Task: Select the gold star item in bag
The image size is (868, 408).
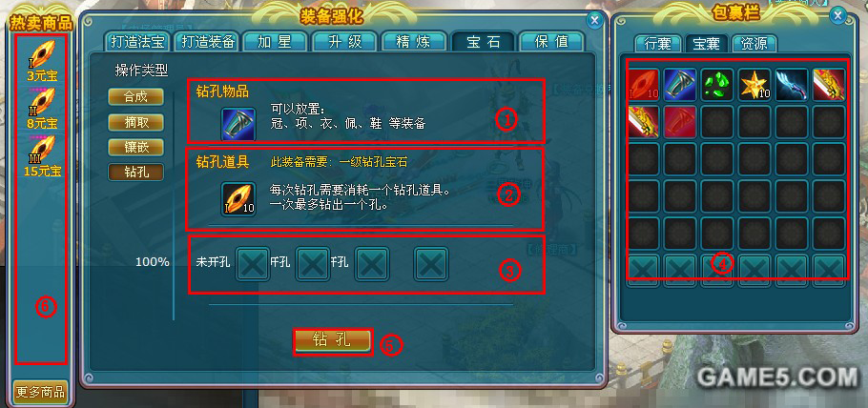Action: (x=754, y=84)
